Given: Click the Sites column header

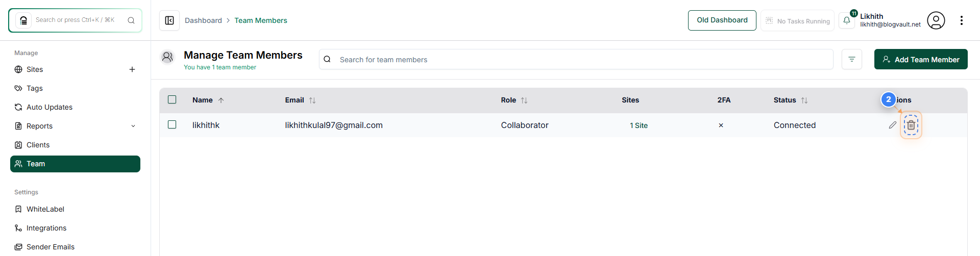Looking at the screenshot, I should click(x=630, y=100).
